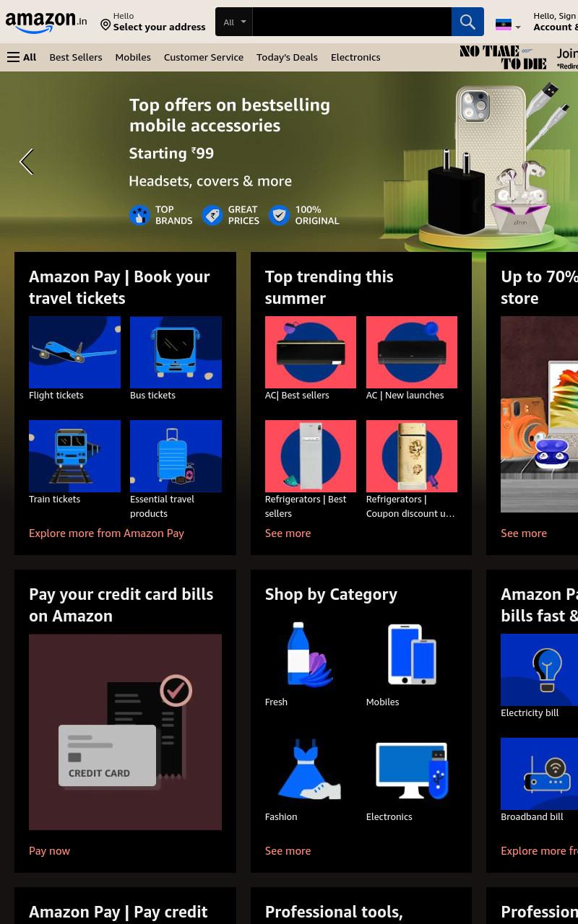Click the Amazon.in logo
Screen dimensions: 578x924
(46, 22)
